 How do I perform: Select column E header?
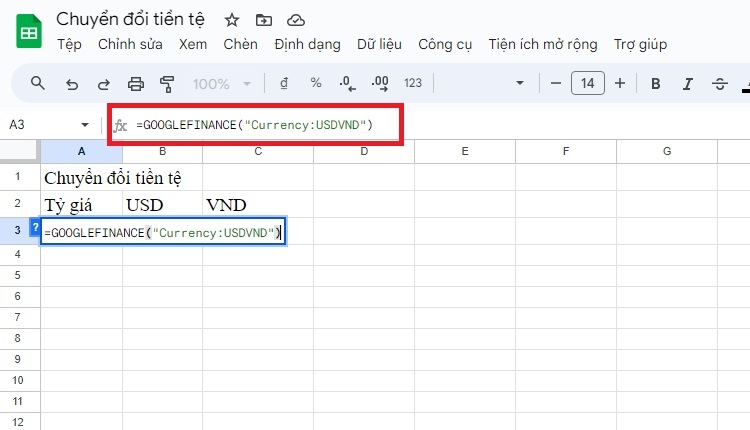[465, 152]
